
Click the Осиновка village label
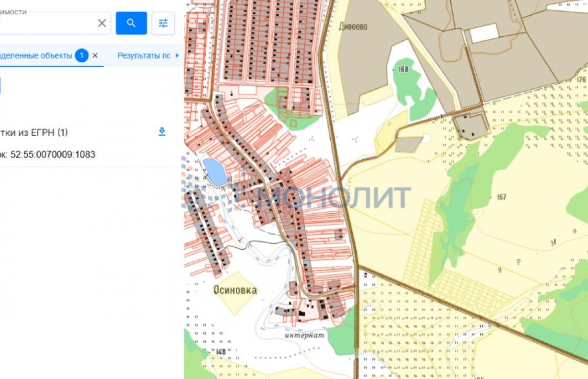coord(235,290)
